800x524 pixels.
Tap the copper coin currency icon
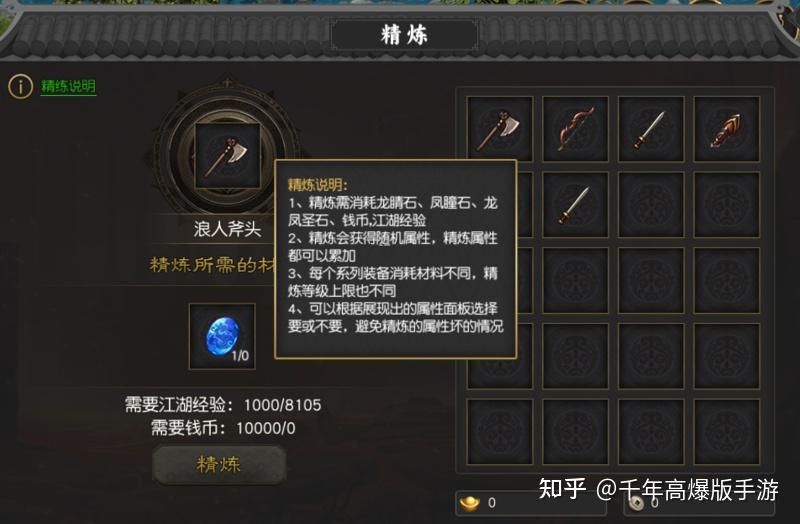pos(636,504)
